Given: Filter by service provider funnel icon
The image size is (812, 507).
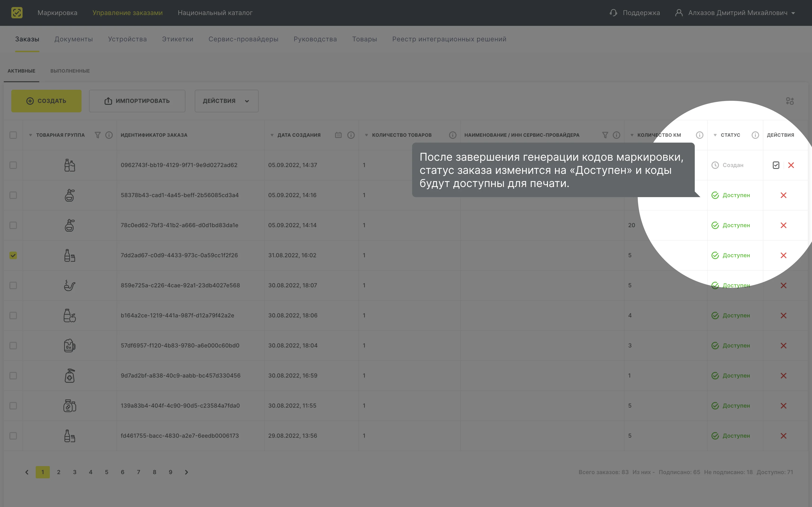Looking at the screenshot, I should point(605,135).
